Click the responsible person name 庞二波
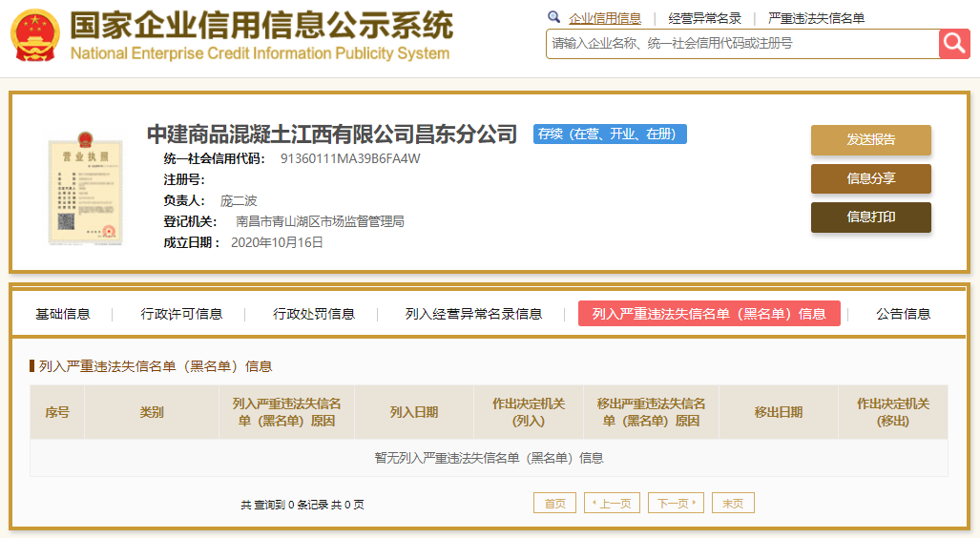 (239, 201)
